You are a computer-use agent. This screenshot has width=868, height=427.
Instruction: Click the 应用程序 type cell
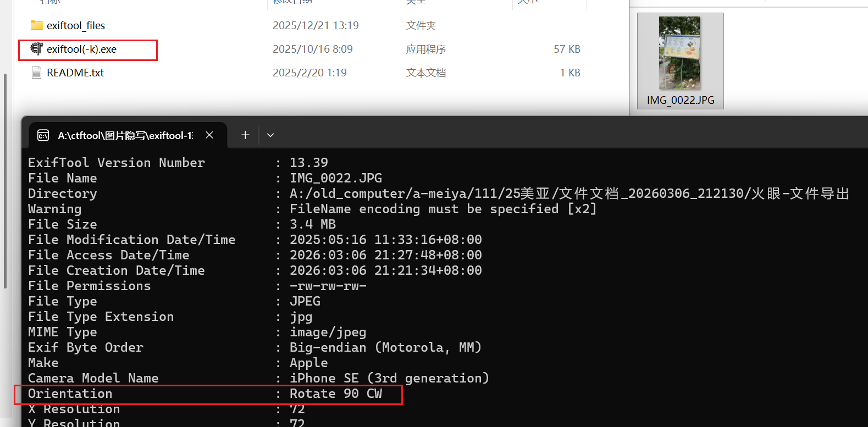click(426, 49)
